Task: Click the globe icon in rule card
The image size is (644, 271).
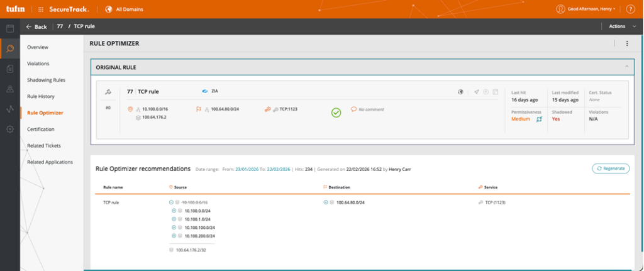Action: pyautogui.click(x=460, y=91)
